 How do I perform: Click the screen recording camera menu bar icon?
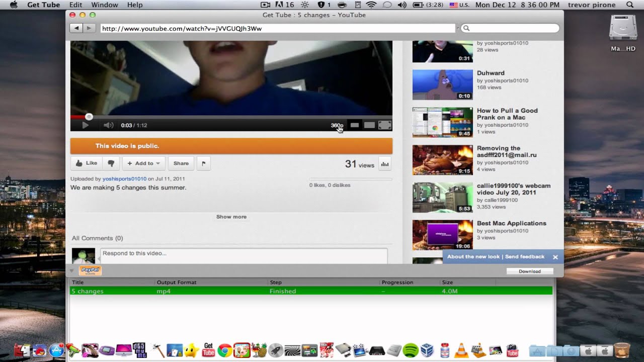click(x=266, y=5)
